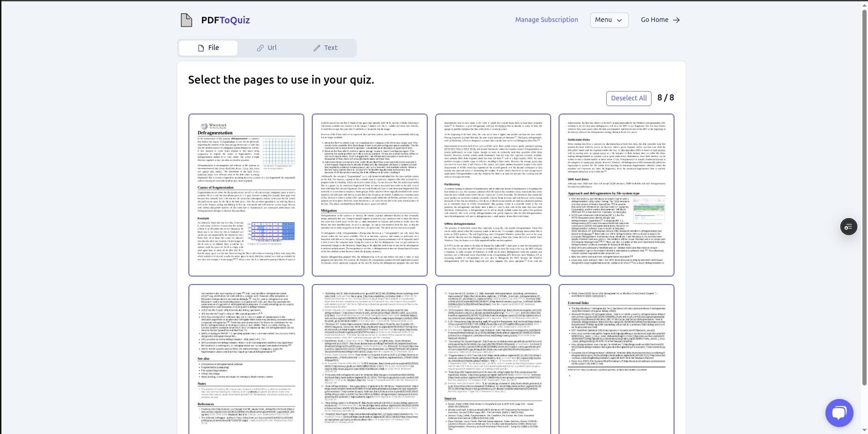Open the chat support bubble
868x434 pixels.
click(x=839, y=413)
